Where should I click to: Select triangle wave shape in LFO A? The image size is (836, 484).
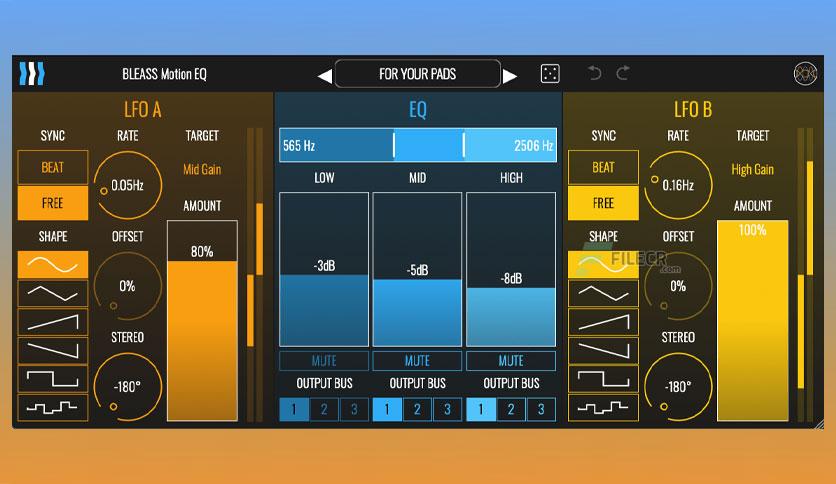53,293
